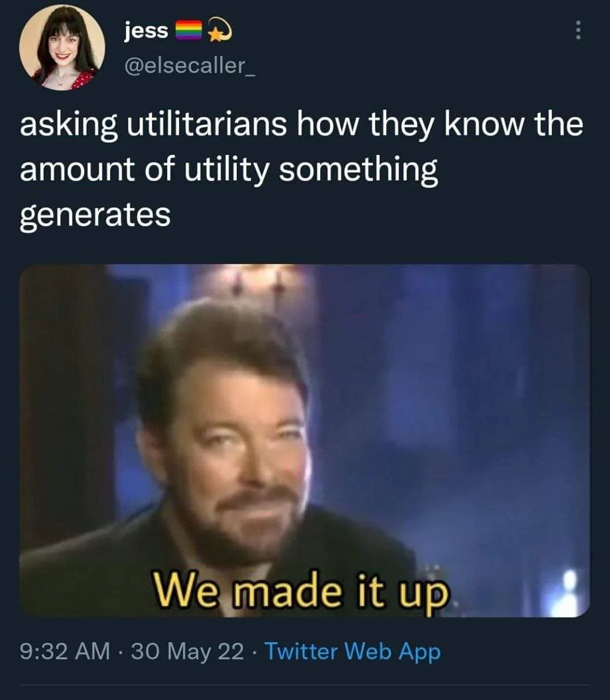This screenshot has height=700, width=610.
Task: Click the words "amount of utility"
Action: click(x=145, y=170)
